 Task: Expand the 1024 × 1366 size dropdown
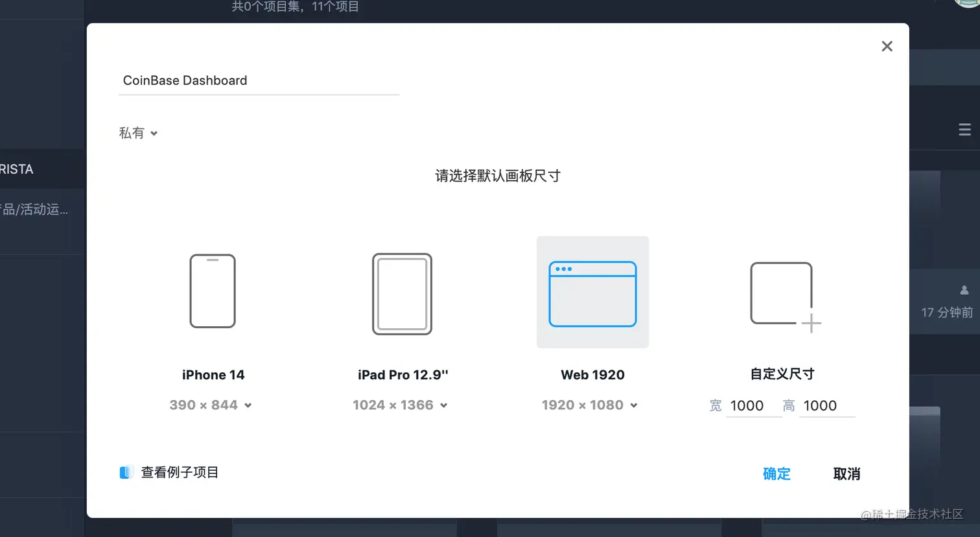pyautogui.click(x=400, y=405)
